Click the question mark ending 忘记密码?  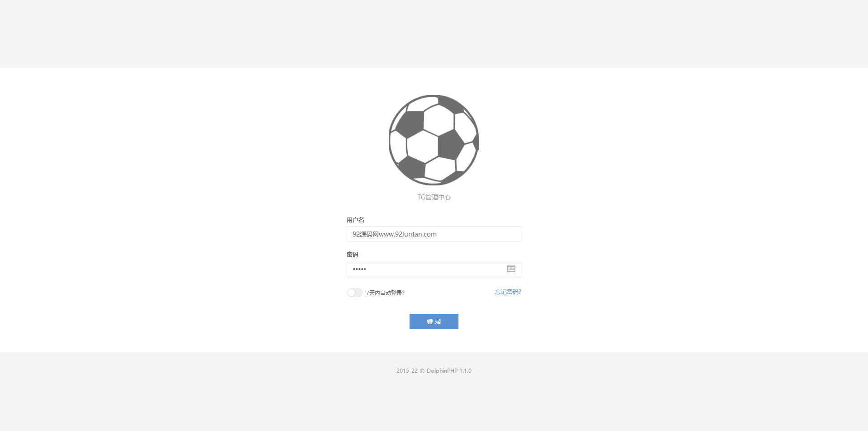520,292
